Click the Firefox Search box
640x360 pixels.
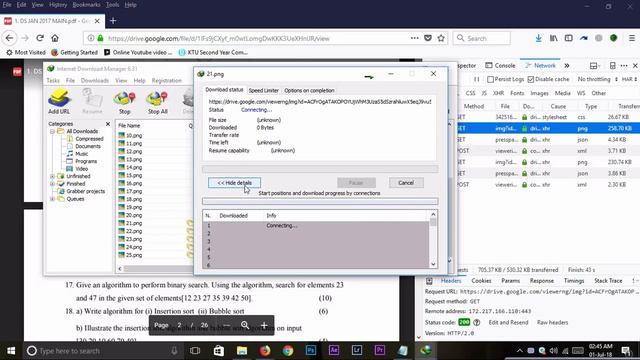(482, 38)
